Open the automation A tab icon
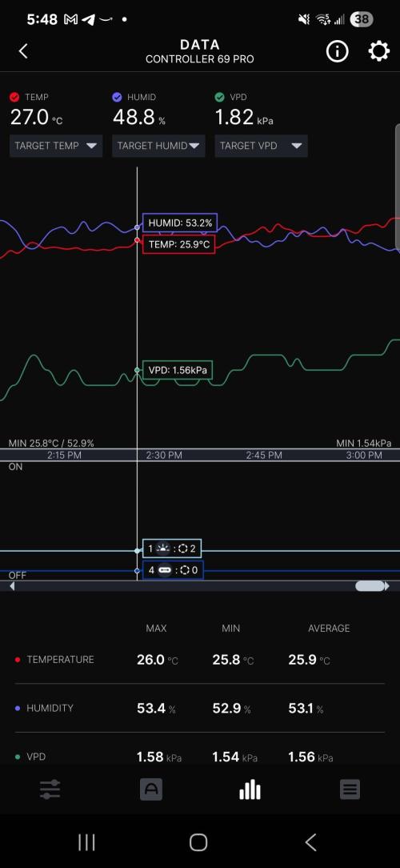 (x=151, y=790)
